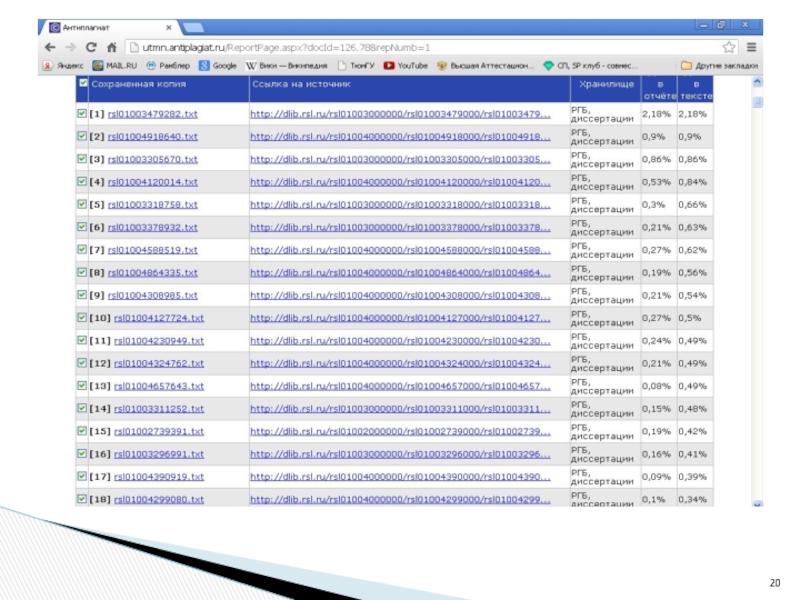Click the browser Back arrow
This screenshot has width=800, height=600.
pyautogui.click(x=51, y=47)
